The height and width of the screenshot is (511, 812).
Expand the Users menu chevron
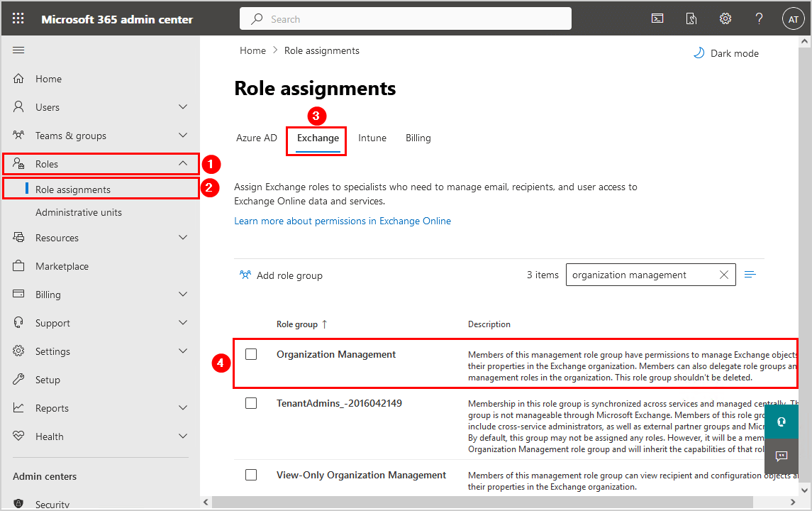coord(183,106)
